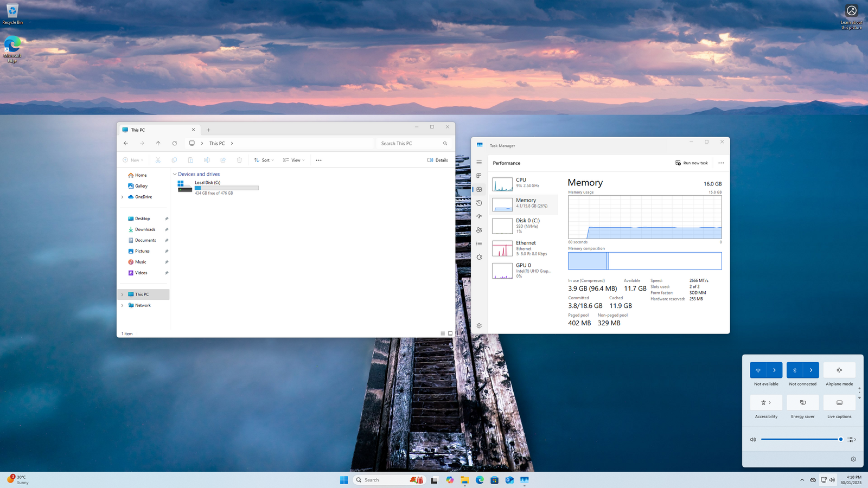Open Startup apps page in Task Manager
The image size is (868, 488).
tap(479, 216)
